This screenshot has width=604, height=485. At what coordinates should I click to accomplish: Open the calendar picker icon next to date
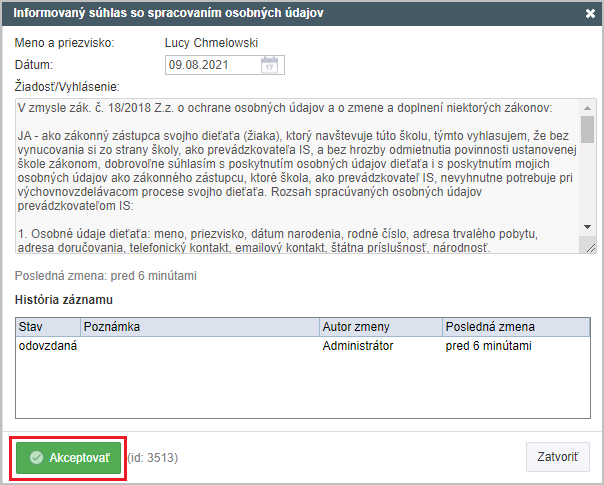[x=269, y=65]
